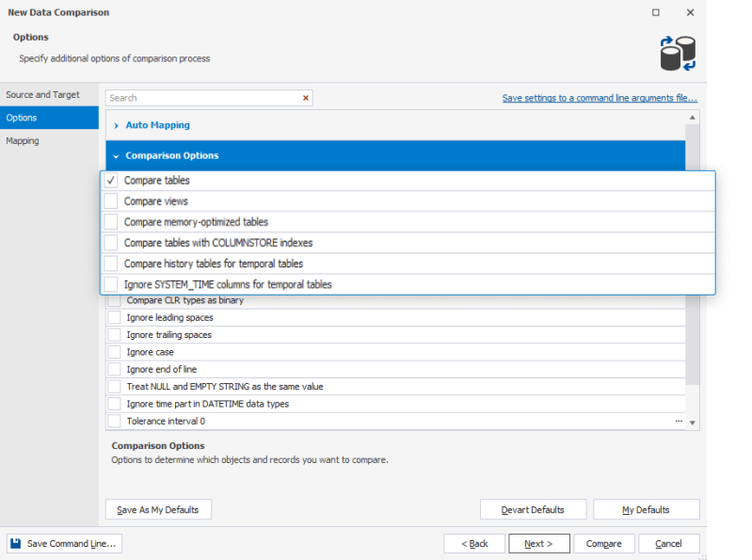Click the options list scroll up arrow

click(692, 118)
